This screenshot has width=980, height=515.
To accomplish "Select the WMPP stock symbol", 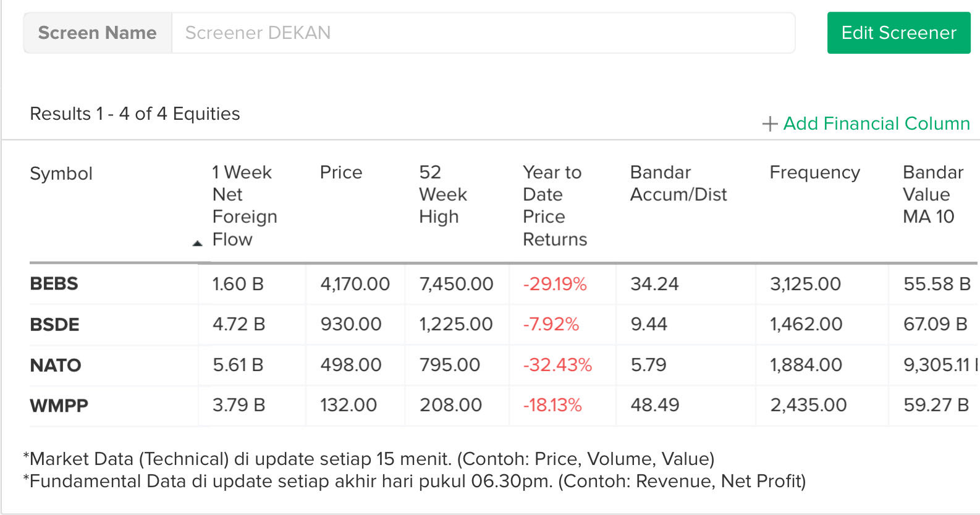I will click(x=57, y=406).
